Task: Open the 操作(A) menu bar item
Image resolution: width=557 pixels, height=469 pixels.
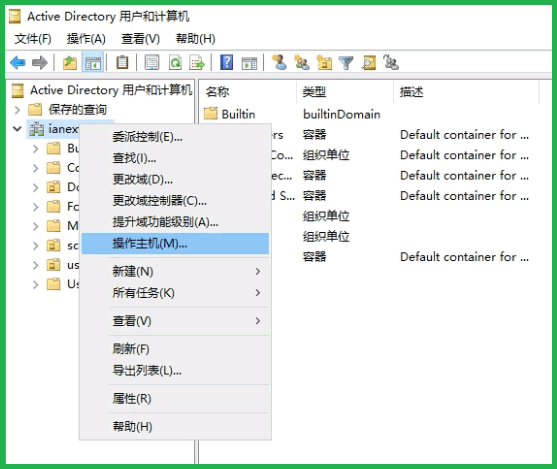Action: coord(86,39)
